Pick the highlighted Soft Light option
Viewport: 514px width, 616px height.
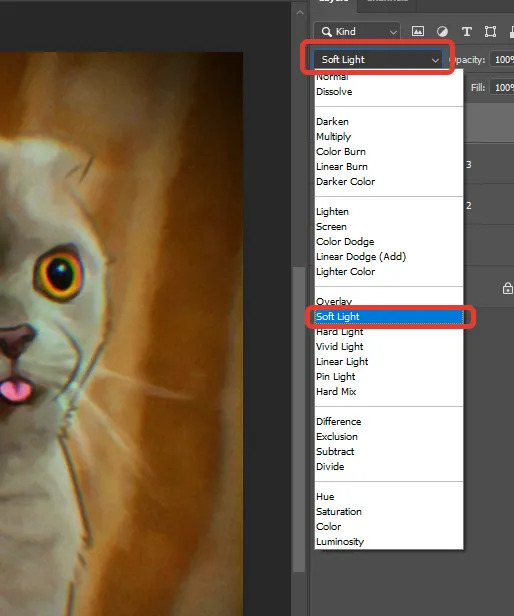[389, 317]
